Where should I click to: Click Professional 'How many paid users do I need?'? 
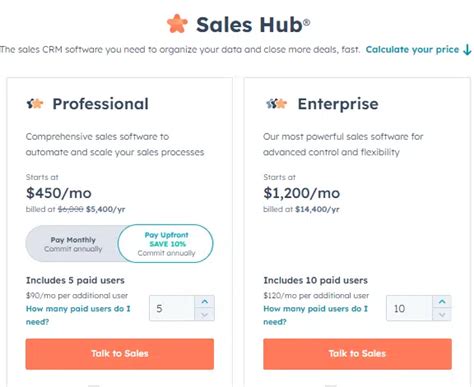click(x=78, y=315)
